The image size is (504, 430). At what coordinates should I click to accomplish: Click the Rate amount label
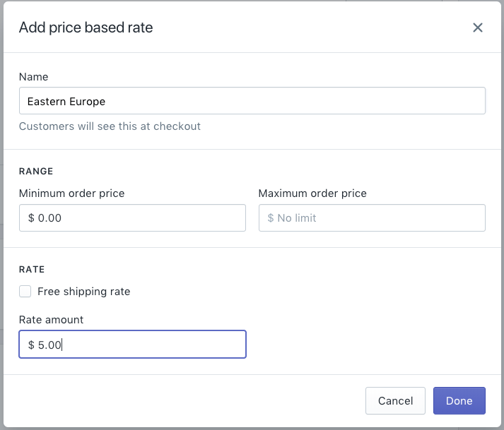[52, 319]
